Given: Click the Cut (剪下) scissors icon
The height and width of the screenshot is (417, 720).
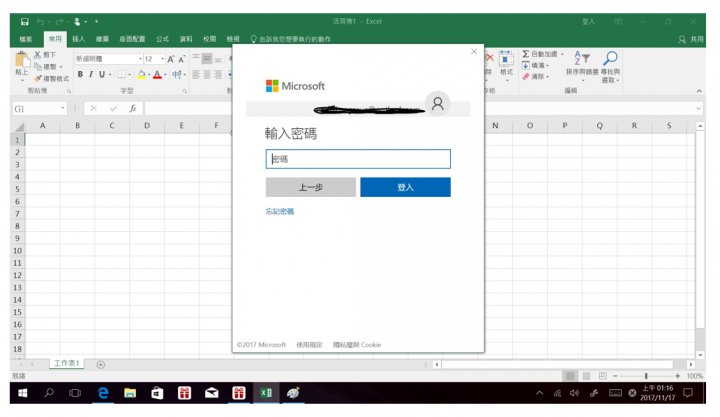Looking at the screenshot, I should (37, 55).
